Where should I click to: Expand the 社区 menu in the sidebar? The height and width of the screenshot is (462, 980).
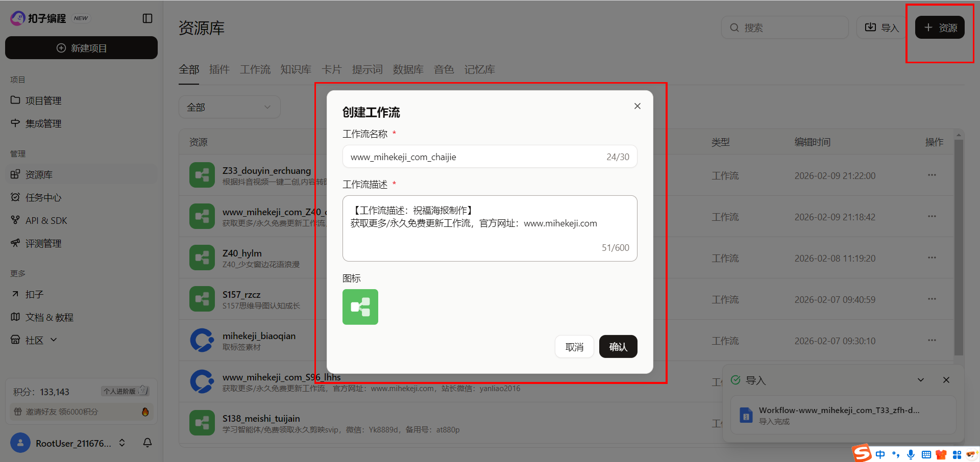coord(53,340)
